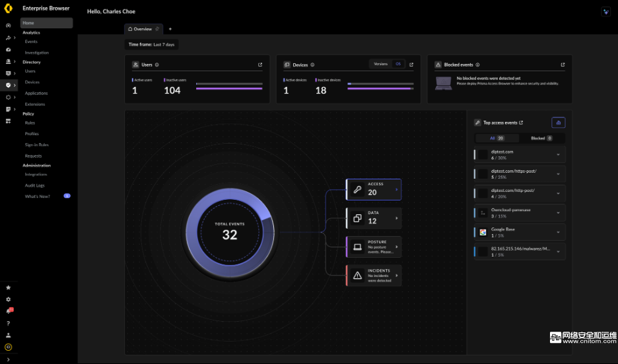Viewport: 618px width, 364px height.
Task: Click the AI sparkle icon at top-right
Action: [605, 12]
